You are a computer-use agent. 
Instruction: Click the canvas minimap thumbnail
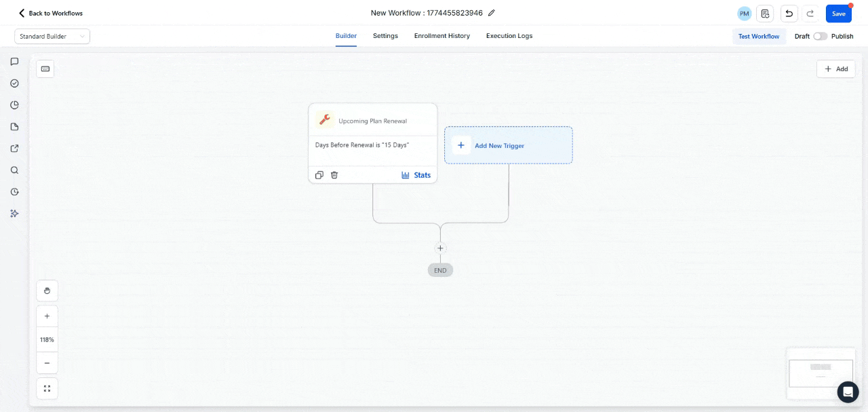coord(821,373)
